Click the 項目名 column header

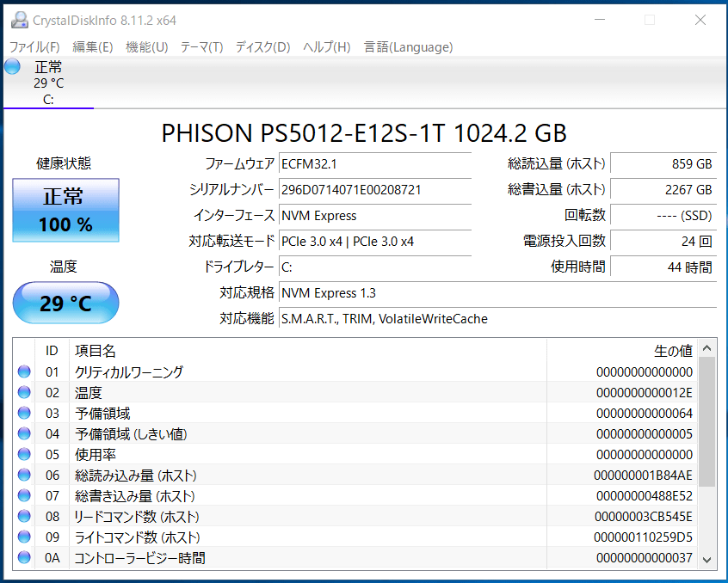pyautogui.click(x=308, y=351)
